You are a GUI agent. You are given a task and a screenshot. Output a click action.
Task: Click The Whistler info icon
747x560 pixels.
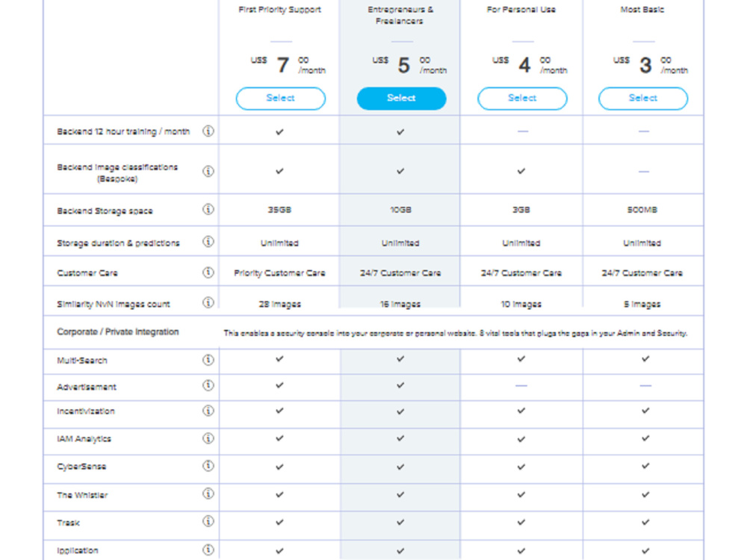coord(208,494)
